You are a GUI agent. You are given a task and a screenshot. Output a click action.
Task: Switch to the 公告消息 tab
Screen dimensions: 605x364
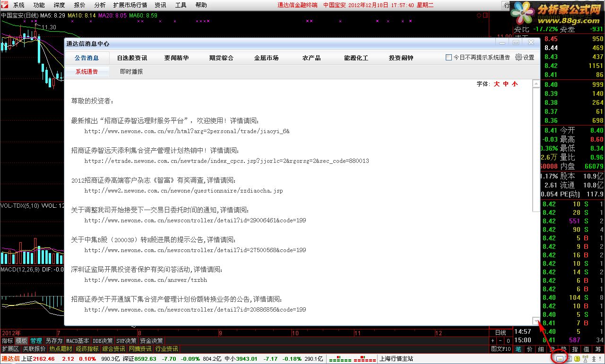click(x=87, y=58)
